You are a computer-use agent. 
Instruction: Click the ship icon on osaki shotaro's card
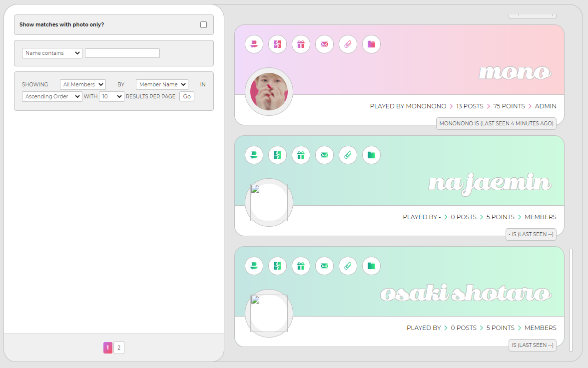[x=254, y=266]
